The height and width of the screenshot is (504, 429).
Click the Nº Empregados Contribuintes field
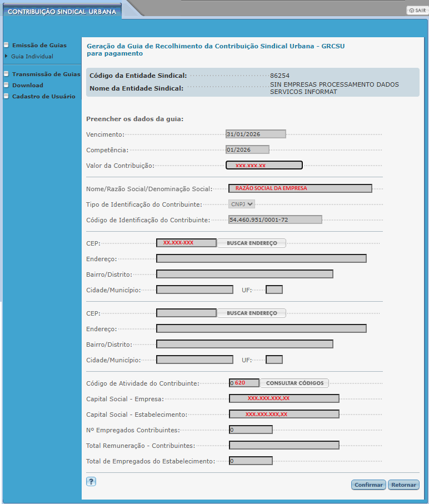point(251,430)
